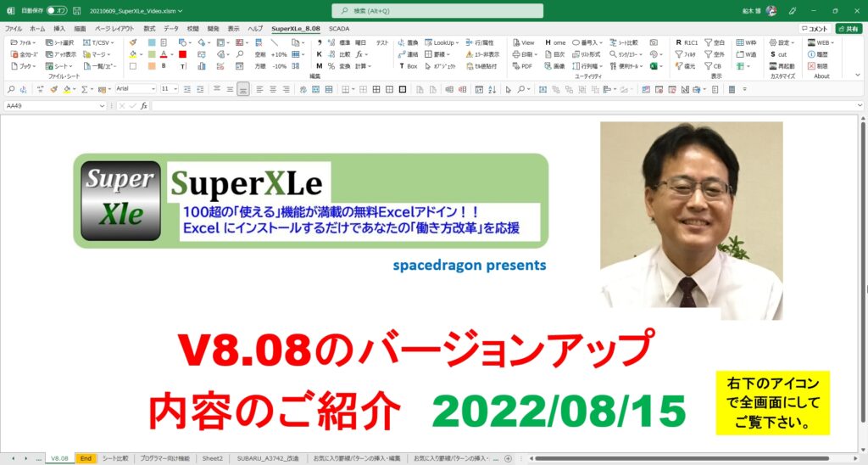
Task: Expand the ファイル dropdown in ribbon group
Action: (x=23, y=42)
